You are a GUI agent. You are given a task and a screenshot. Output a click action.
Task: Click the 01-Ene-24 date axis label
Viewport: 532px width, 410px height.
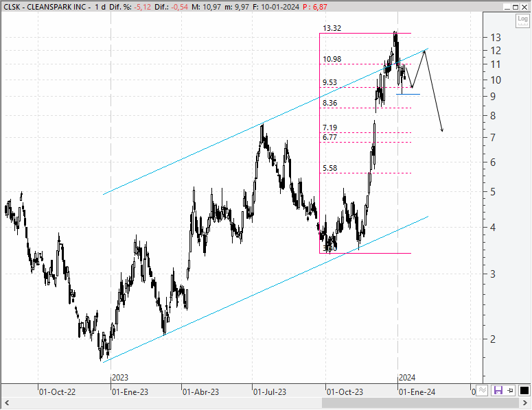tap(417, 392)
